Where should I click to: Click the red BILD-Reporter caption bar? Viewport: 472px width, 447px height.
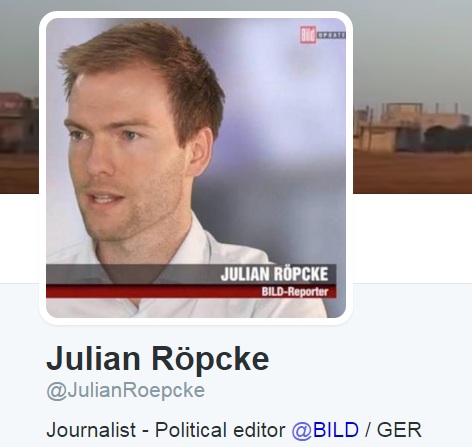point(191,291)
